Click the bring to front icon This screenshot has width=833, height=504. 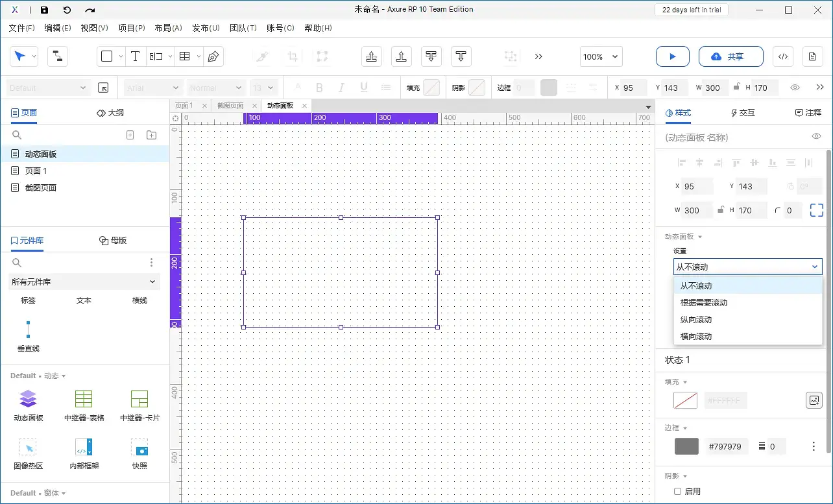click(x=371, y=56)
